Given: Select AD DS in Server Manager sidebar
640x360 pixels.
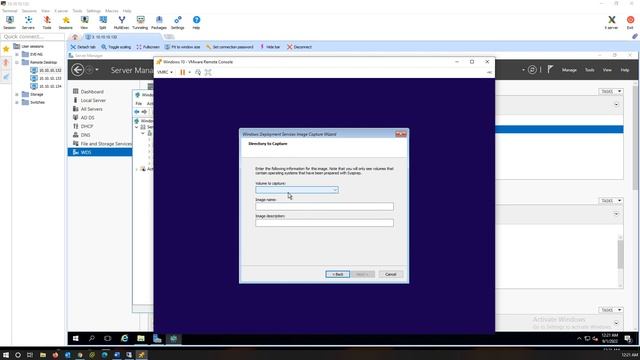Looking at the screenshot, I should coord(87,118).
